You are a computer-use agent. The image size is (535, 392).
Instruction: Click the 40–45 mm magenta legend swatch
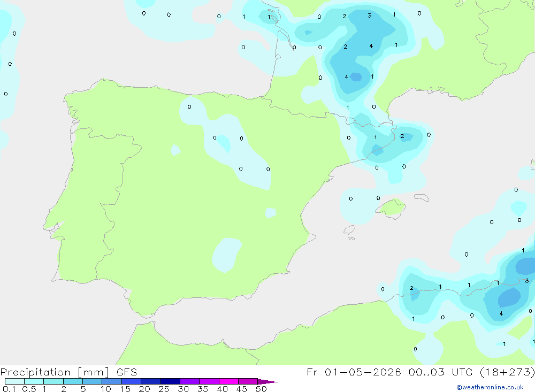tap(228, 381)
